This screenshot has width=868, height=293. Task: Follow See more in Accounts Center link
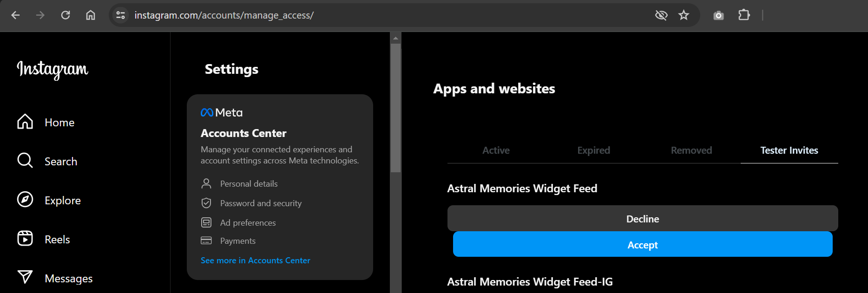[255, 260]
